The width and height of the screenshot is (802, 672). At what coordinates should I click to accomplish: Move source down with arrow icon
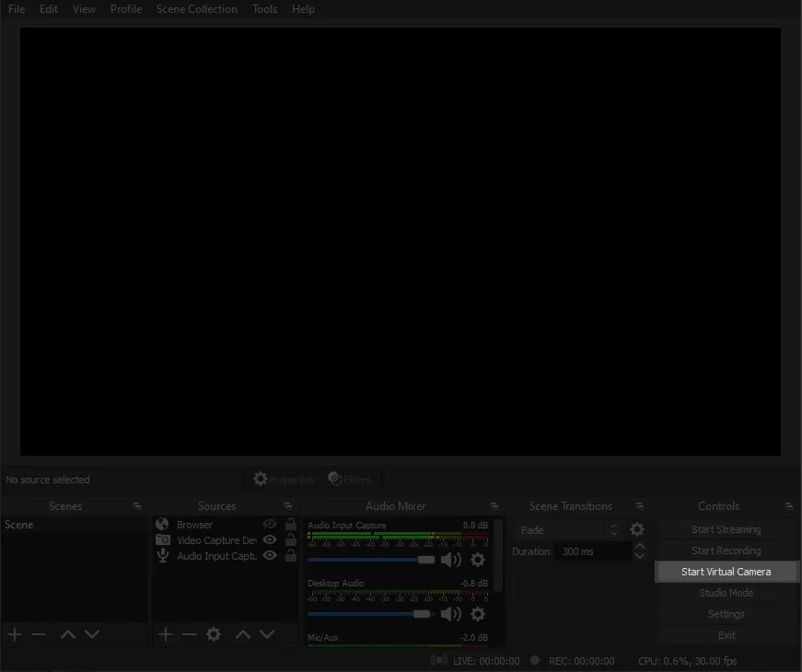click(267, 634)
